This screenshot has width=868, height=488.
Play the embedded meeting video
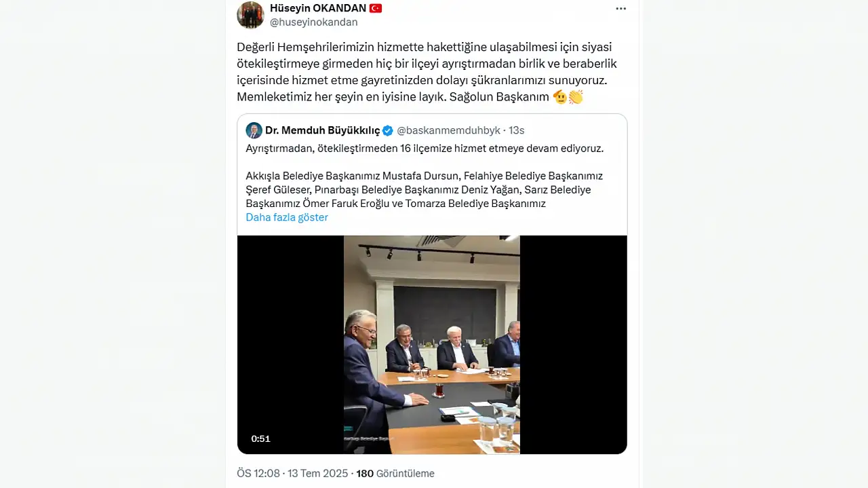(432, 344)
